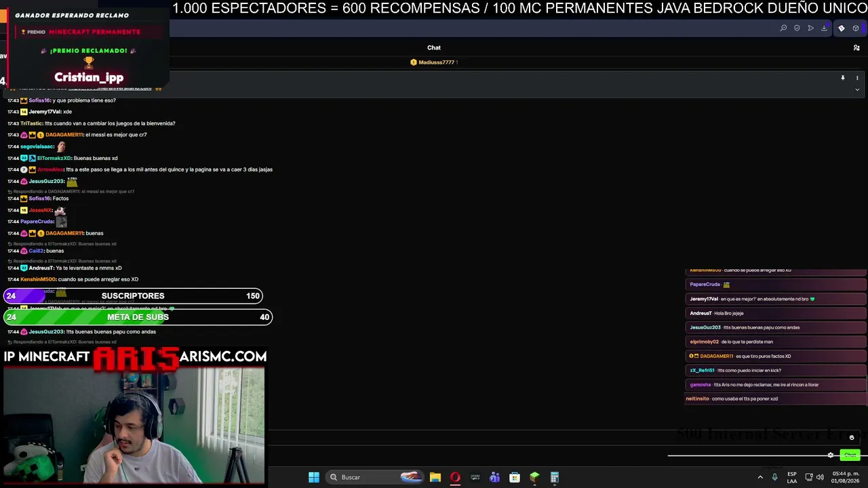Click the pin icon on pinned message
This screenshot has height=488, width=868.
click(x=843, y=78)
